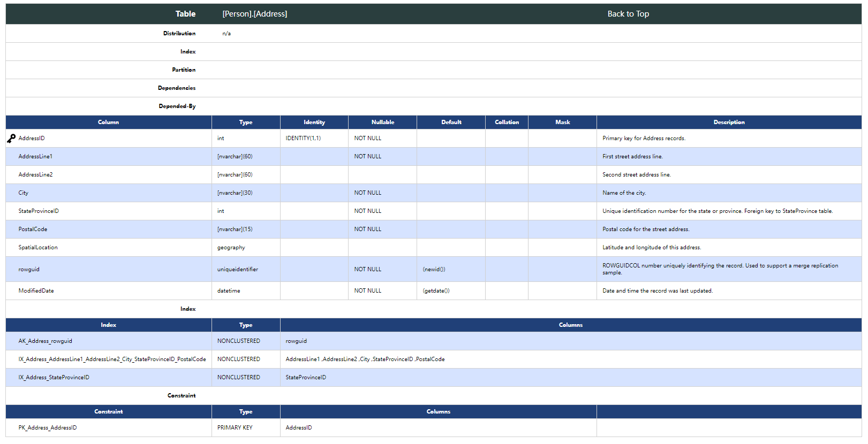The width and height of the screenshot is (868, 444).
Task: Click the (getdate()) default value
Action: coord(436,291)
